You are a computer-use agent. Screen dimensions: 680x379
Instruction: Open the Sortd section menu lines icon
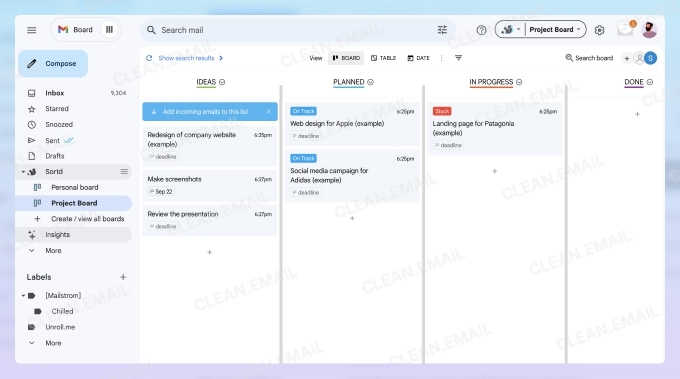(124, 171)
